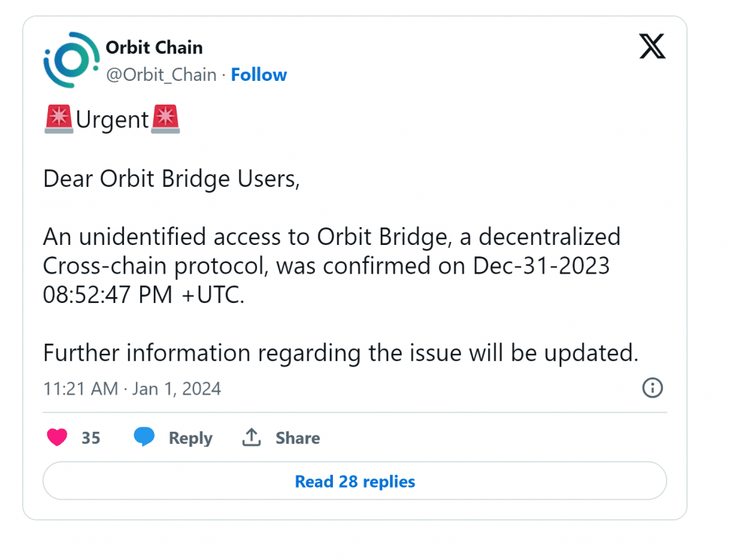This screenshot has width=733, height=560.
Task: Like the tweet with the heart icon
Action: 57,438
